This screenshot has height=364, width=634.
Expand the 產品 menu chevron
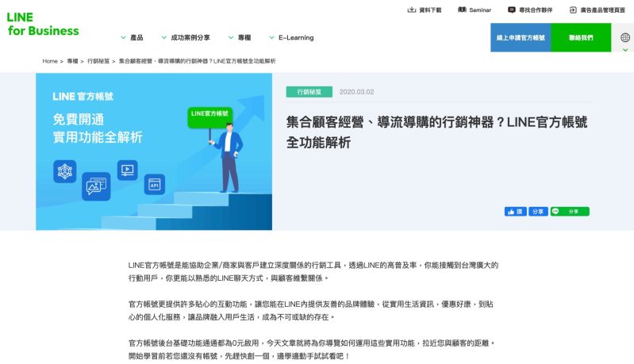[123, 37]
